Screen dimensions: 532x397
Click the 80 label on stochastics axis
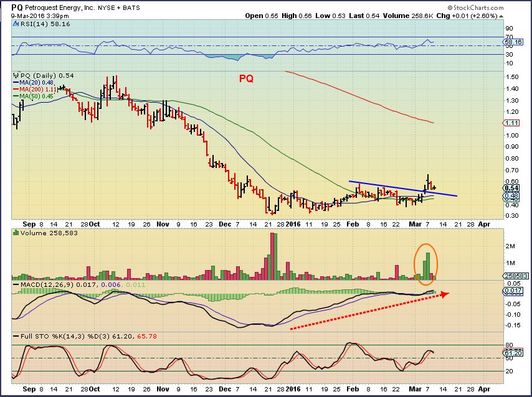[x=509, y=345]
